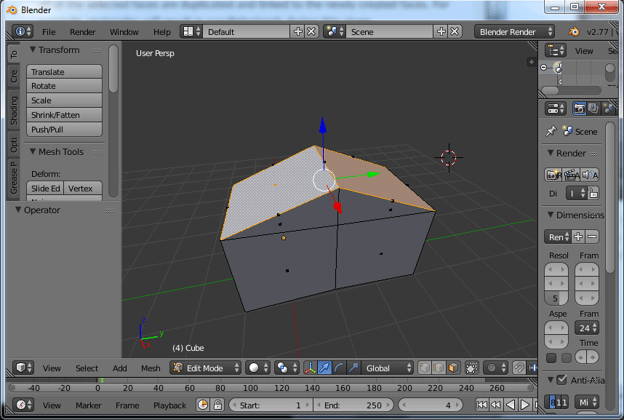Switch to the Shading tab

tap(13, 110)
